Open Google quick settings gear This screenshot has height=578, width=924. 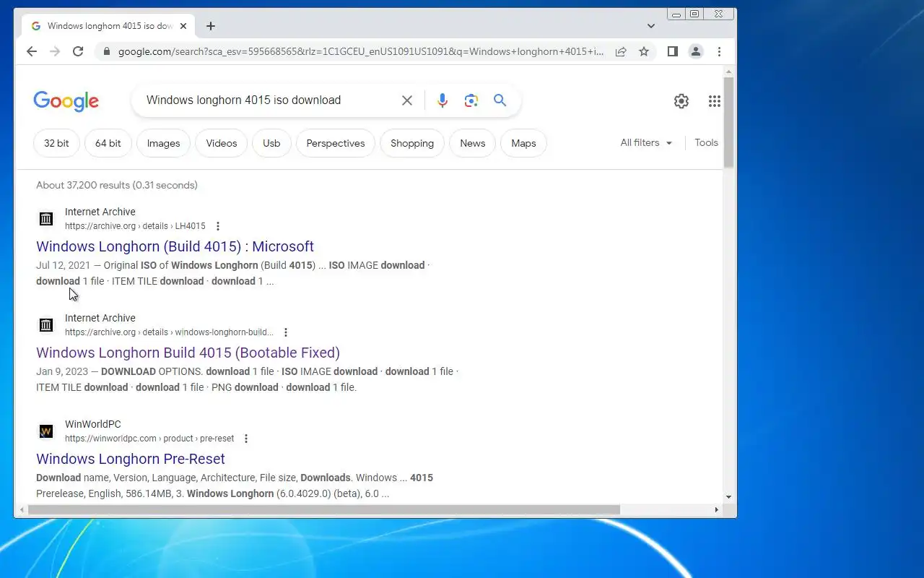(x=681, y=101)
